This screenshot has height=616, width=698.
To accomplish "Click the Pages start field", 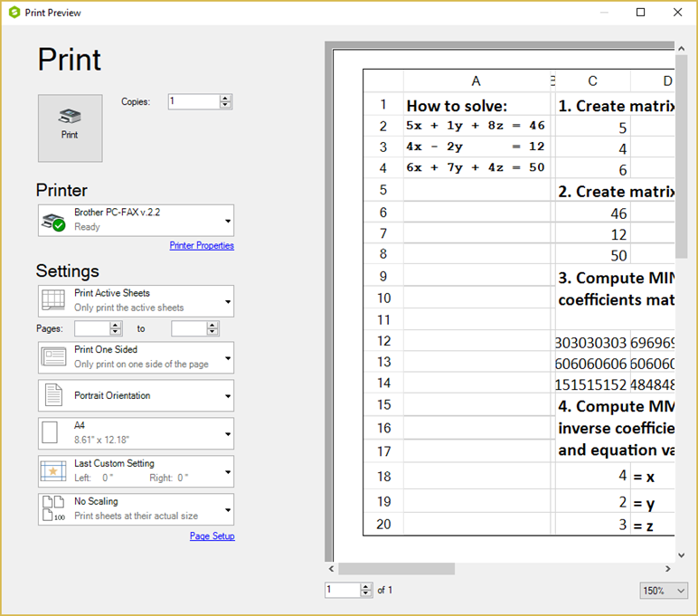I will coord(92,328).
